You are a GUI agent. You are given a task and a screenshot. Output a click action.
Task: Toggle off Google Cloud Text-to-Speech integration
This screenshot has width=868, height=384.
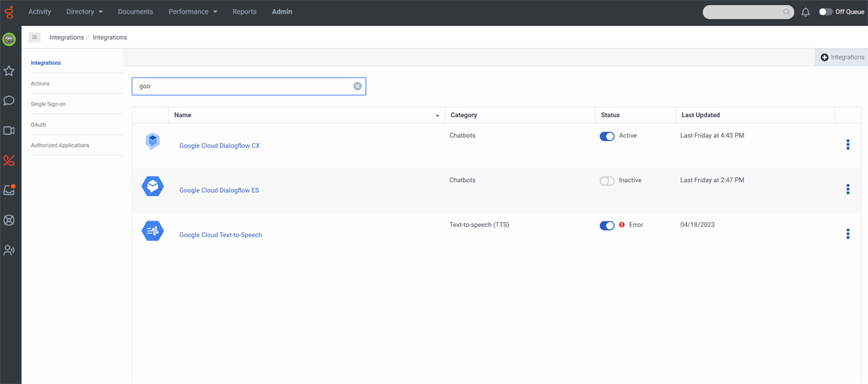[607, 226]
